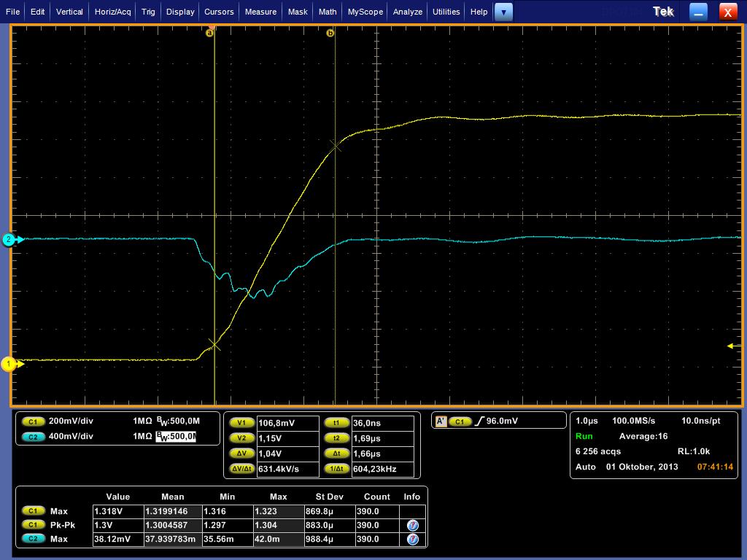Open the File menu
The width and height of the screenshot is (747, 560).
pyautogui.click(x=13, y=12)
